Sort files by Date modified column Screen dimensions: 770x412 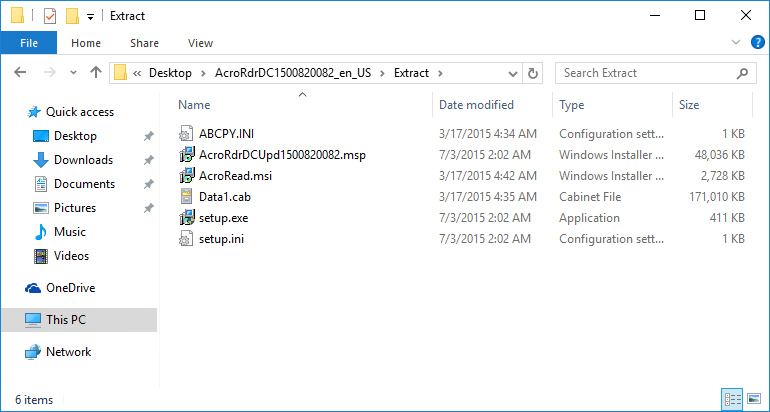coord(476,105)
